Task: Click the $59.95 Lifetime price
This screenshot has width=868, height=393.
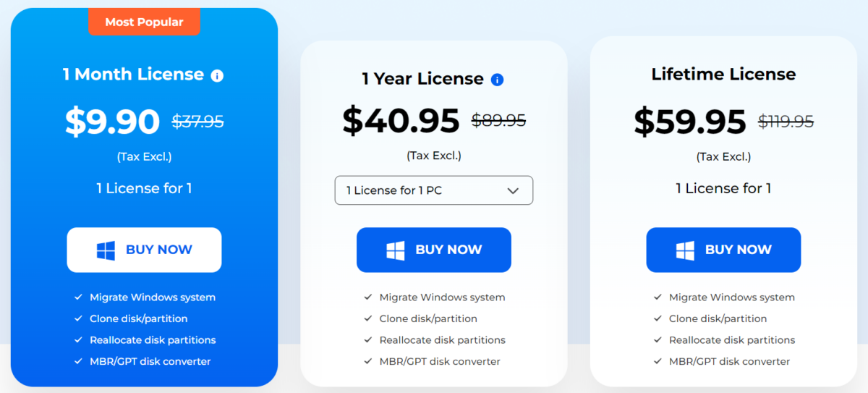Action: (x=690, y=121)
